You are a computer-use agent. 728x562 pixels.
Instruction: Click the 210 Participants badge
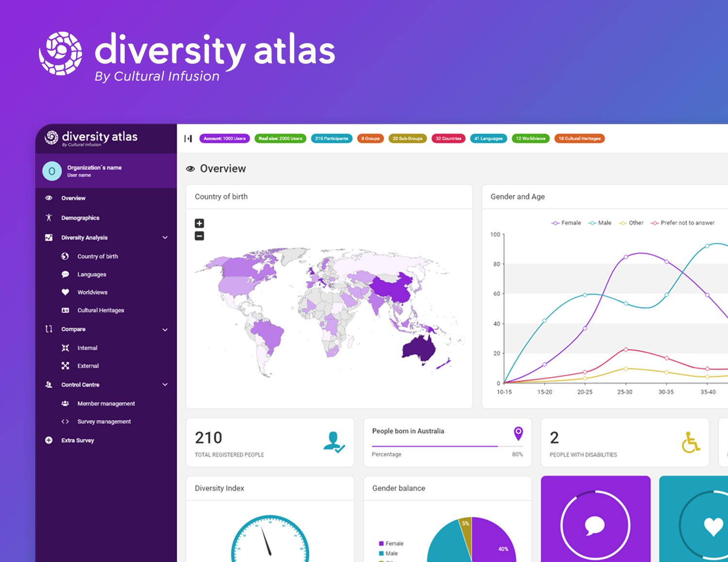(331, 138)
